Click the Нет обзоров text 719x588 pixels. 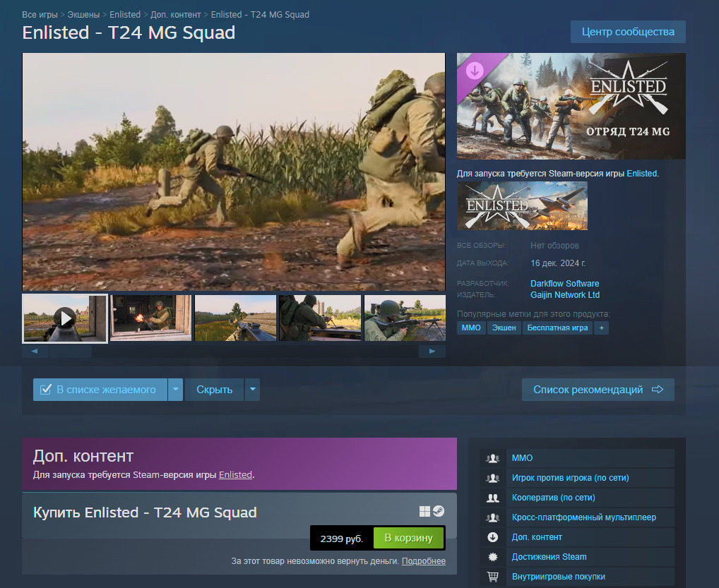[x=554, y=246]
